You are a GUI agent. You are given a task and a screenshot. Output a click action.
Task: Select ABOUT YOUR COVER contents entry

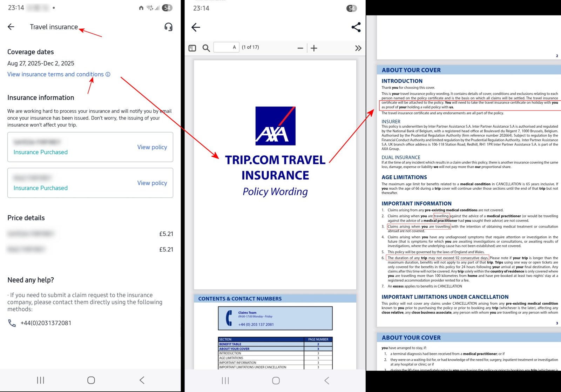tap(235, 349)
